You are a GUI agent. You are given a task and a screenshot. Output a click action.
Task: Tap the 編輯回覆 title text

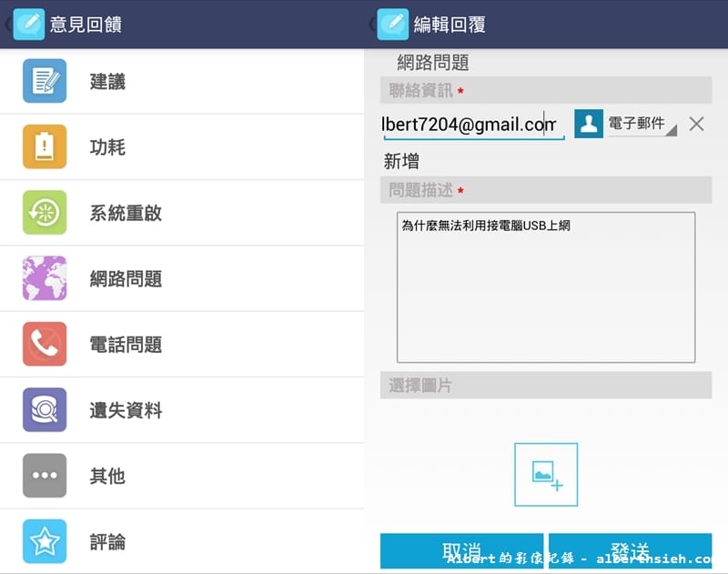[x=450, y=25]
